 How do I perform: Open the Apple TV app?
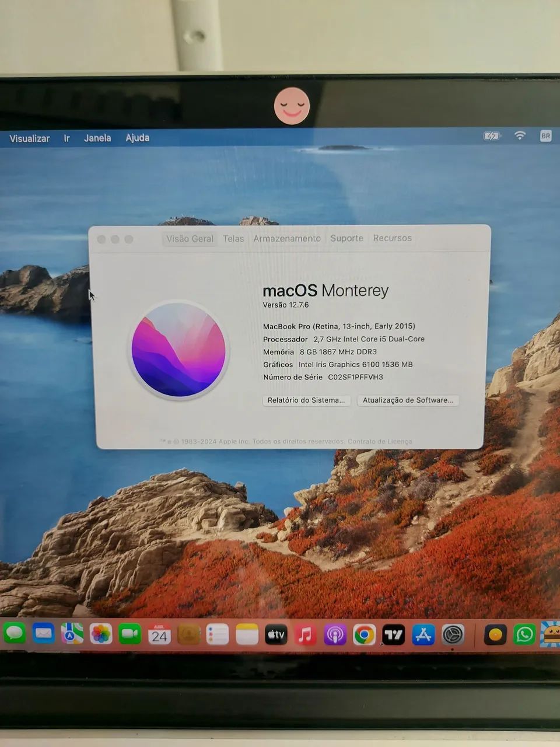[x=276, y=635]
